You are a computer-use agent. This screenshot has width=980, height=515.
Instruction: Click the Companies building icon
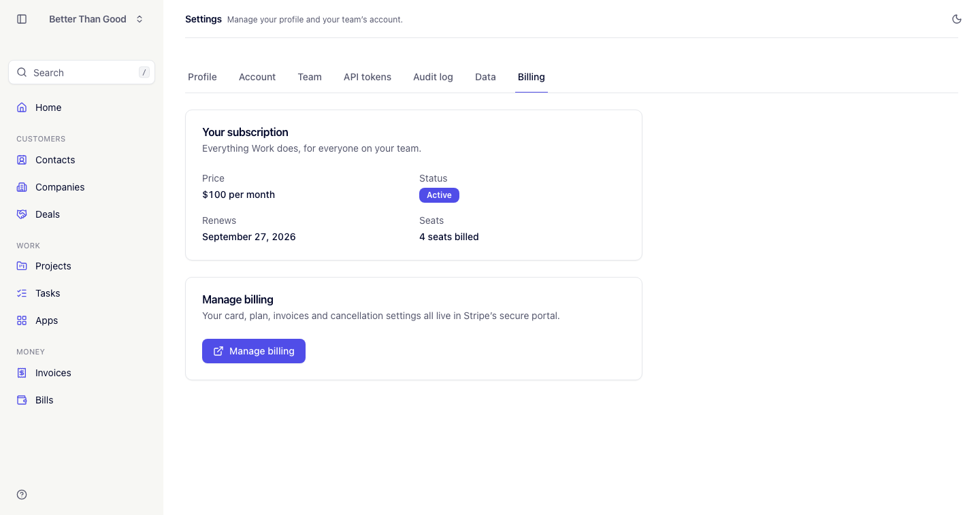tap(22, 187)
